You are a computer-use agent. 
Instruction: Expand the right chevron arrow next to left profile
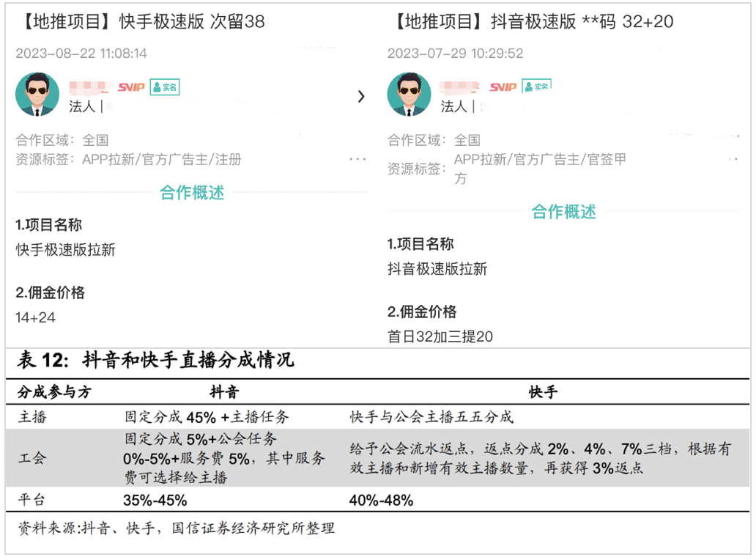(361, 96)
